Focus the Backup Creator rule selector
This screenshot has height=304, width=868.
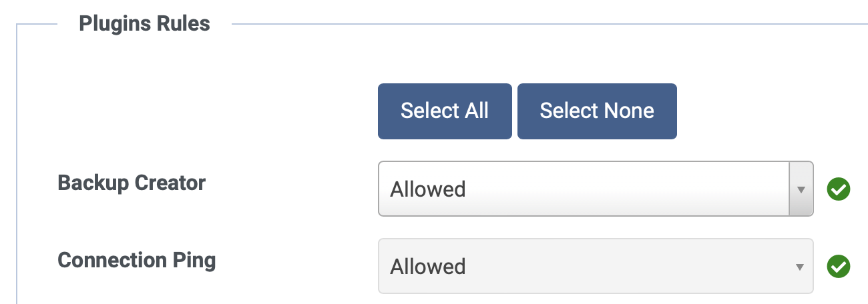click(x=596, y=189)
